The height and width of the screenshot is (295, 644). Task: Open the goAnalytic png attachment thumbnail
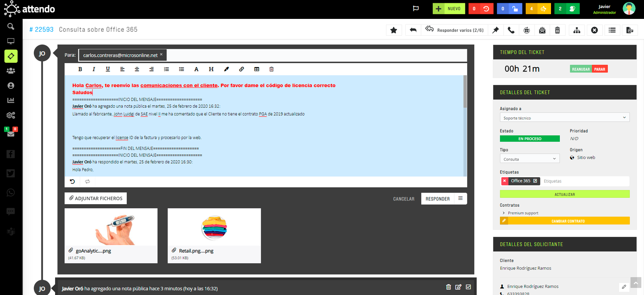coord(111,227)
